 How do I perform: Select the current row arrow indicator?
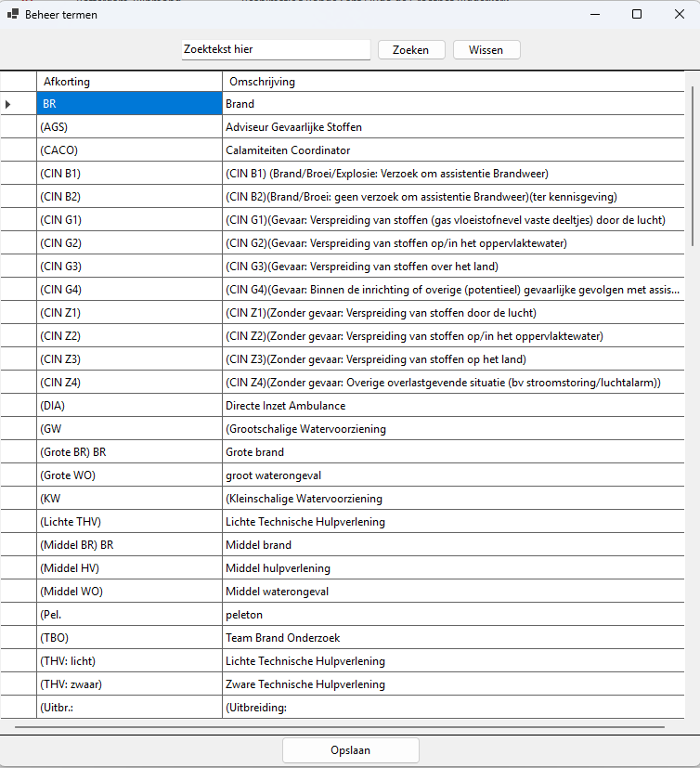click(7, 104)
